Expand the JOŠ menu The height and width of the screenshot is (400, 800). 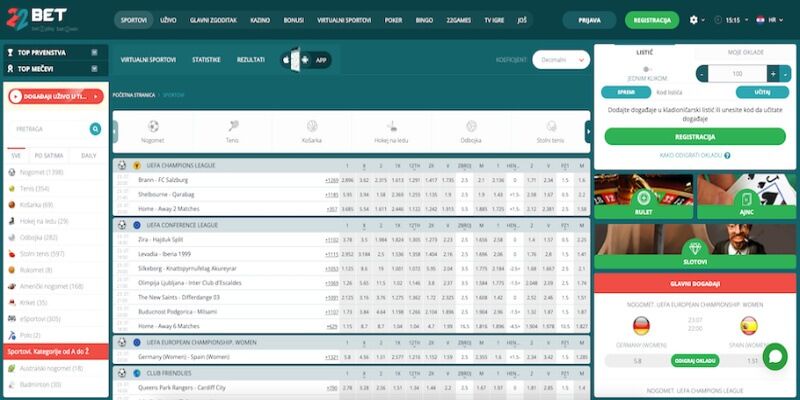521,20
